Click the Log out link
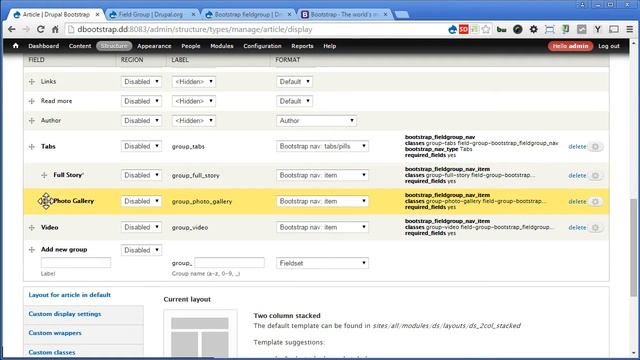640x360 pixels. pos(609,46)
